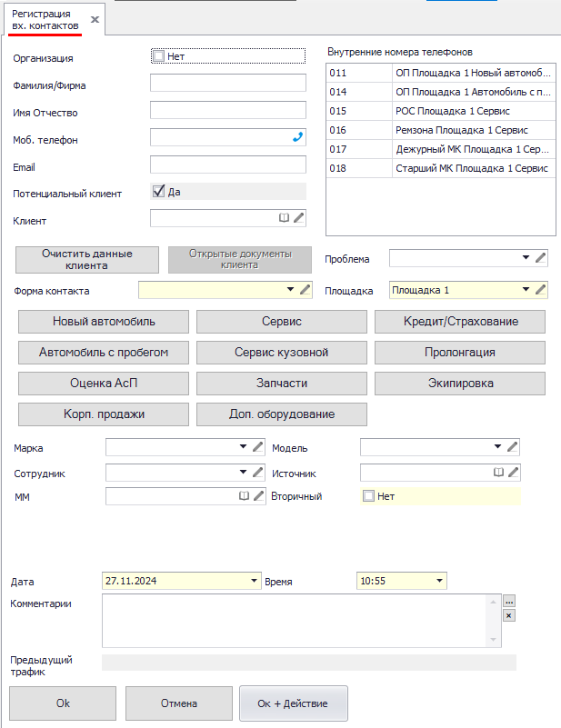
Task: Toggle the Организация checkbox
Action: 159,56
